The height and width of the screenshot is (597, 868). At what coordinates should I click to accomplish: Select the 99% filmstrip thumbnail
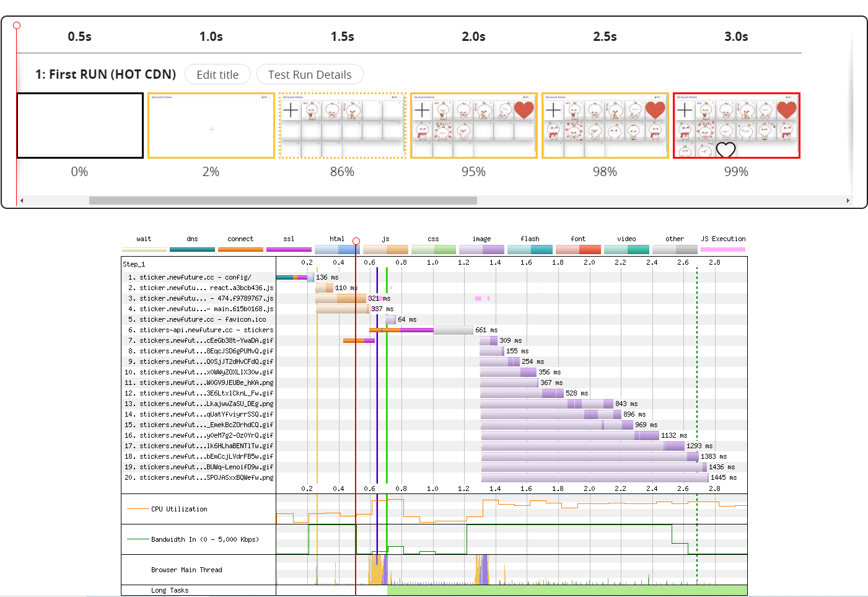click(x=737, y=126)
